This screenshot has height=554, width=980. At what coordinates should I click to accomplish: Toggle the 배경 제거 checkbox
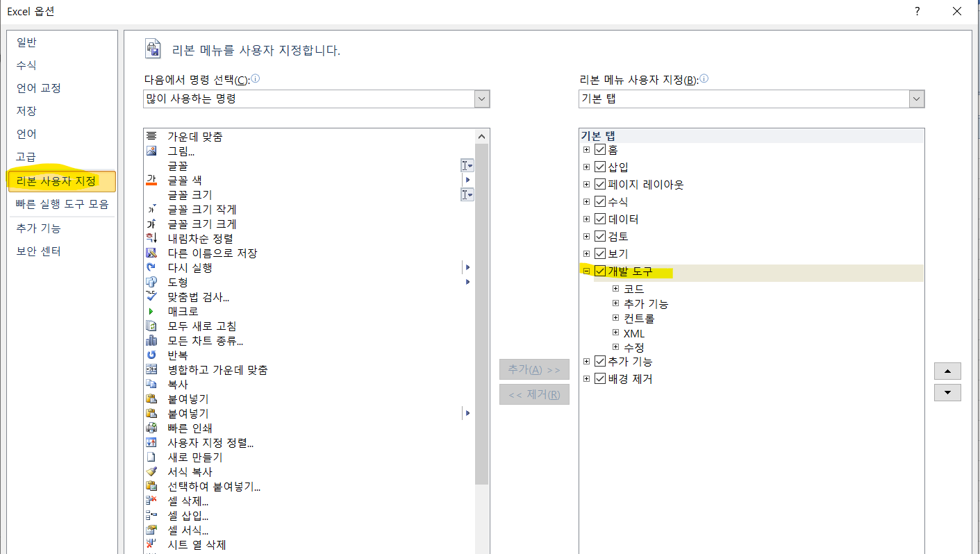point(600,379)
